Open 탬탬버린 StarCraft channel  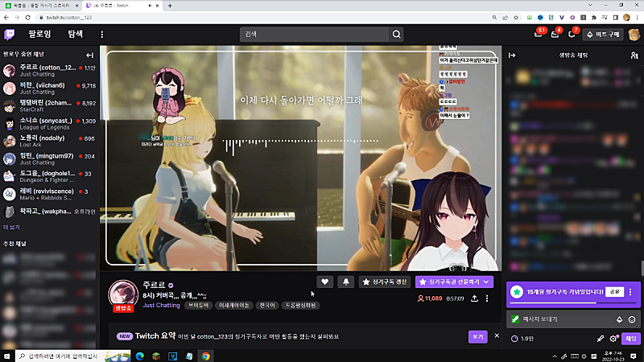50,106
